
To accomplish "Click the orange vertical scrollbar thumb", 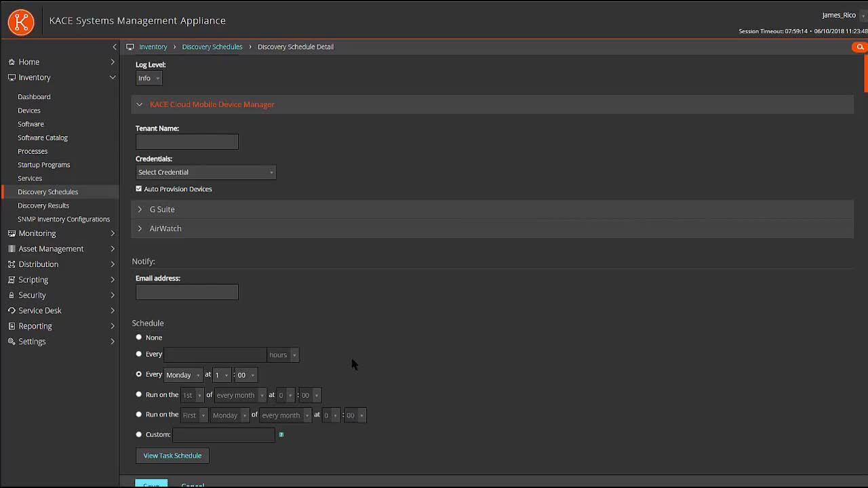I will tap(865, 75).
